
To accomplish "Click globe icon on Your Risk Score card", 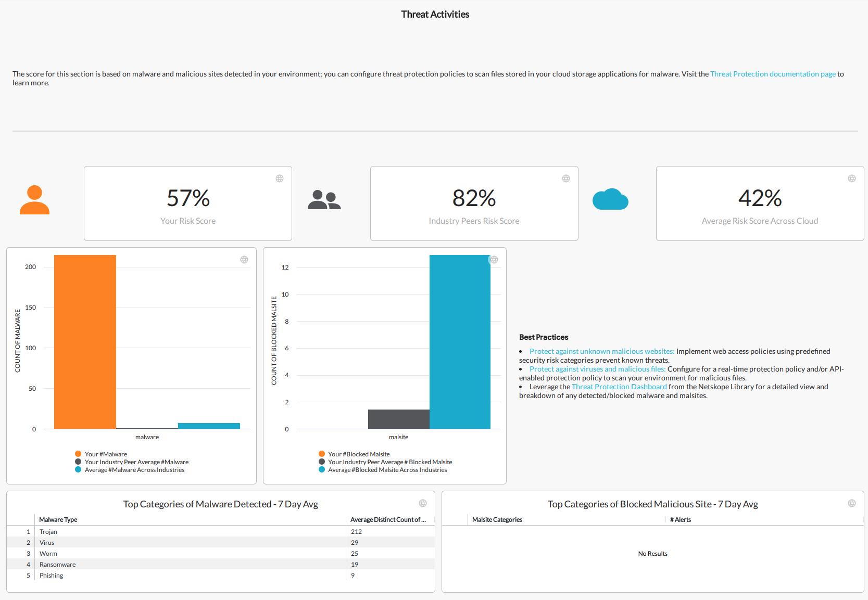I will click(280, 178).
